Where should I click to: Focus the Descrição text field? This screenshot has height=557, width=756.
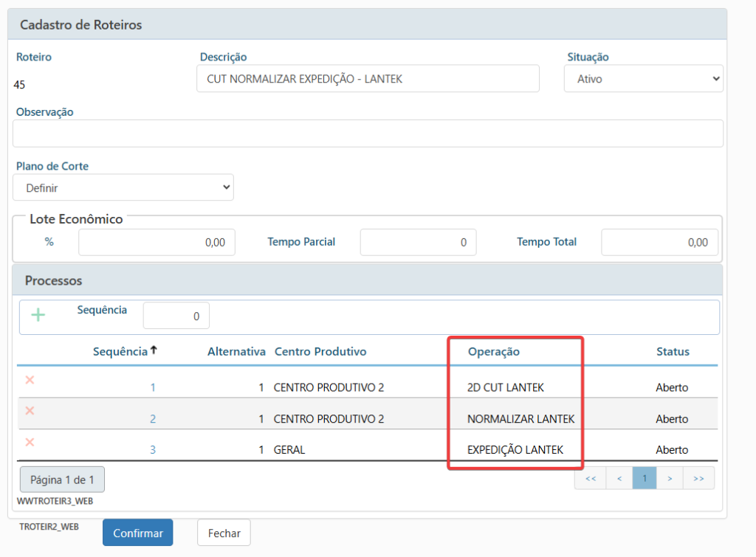click(368, 79)
